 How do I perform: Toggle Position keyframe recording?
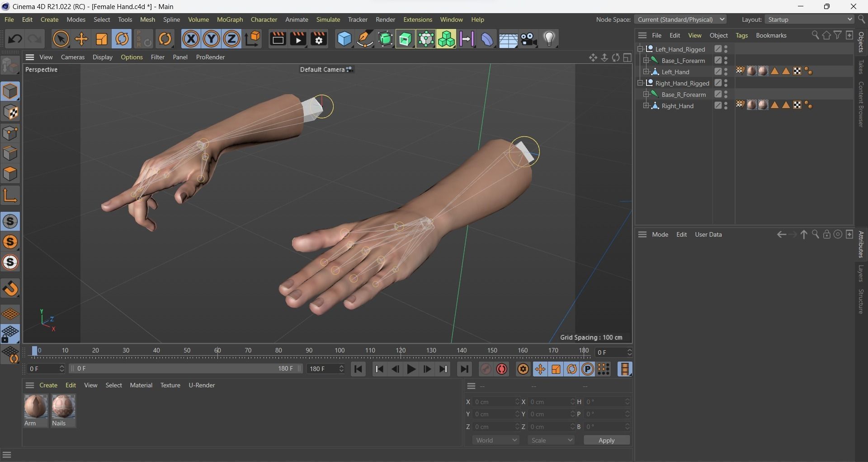[x=540, y=369]
